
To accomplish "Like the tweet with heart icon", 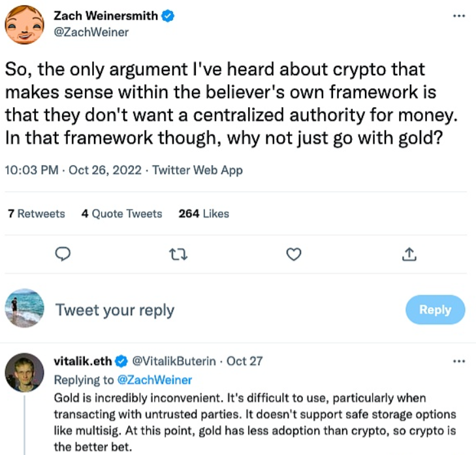I will tap(294, 254).
